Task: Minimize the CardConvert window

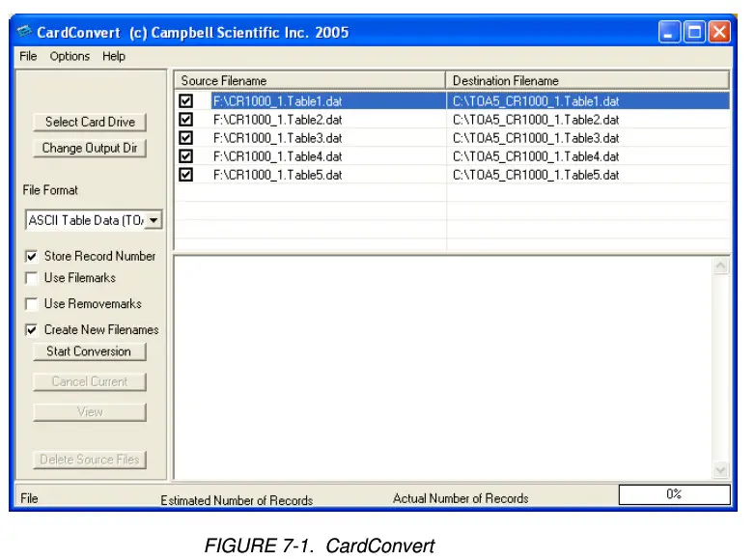Action: tap(669, 32)
